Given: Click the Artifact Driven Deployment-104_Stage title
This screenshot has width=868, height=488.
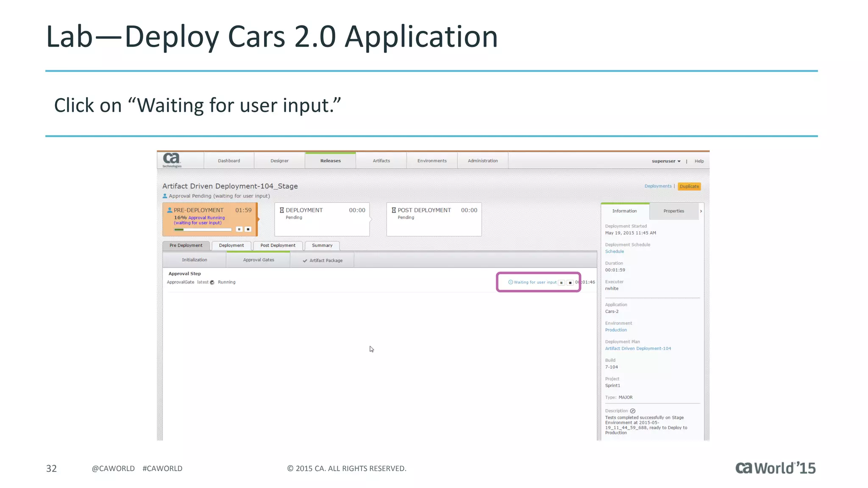Looking at the screenshot, I should 230,186.
